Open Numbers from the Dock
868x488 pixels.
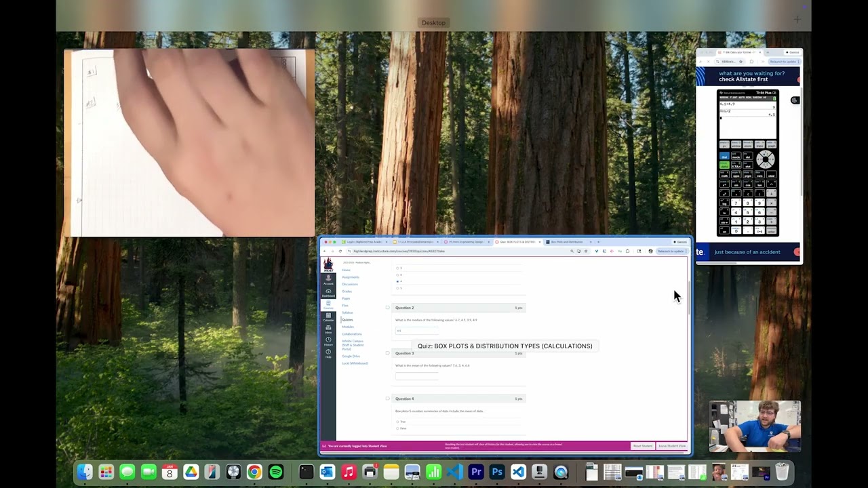[x=433, y=472]
